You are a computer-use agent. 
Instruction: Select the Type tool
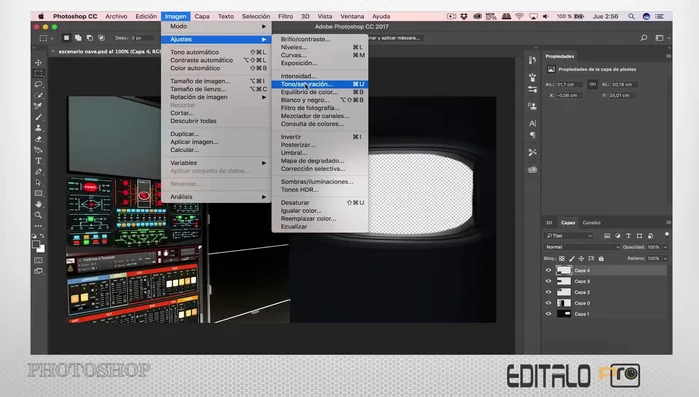tap(38, 161)
